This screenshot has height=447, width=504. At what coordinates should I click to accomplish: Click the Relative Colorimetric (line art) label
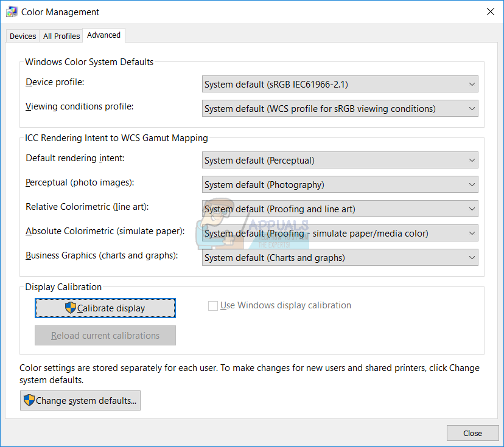point(87,207)
